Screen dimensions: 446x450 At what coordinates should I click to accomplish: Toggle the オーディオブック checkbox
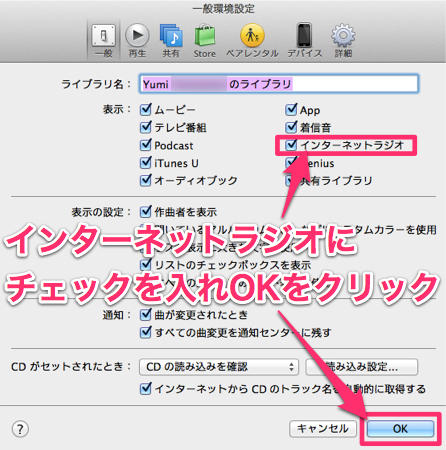(146, 180)
